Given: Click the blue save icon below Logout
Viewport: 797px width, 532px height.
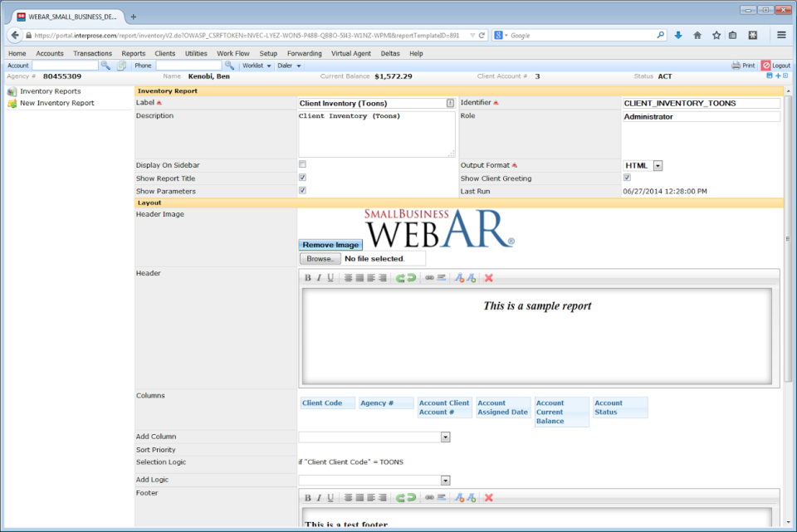Looking at the screenshot, I should (x=769, y=76).
